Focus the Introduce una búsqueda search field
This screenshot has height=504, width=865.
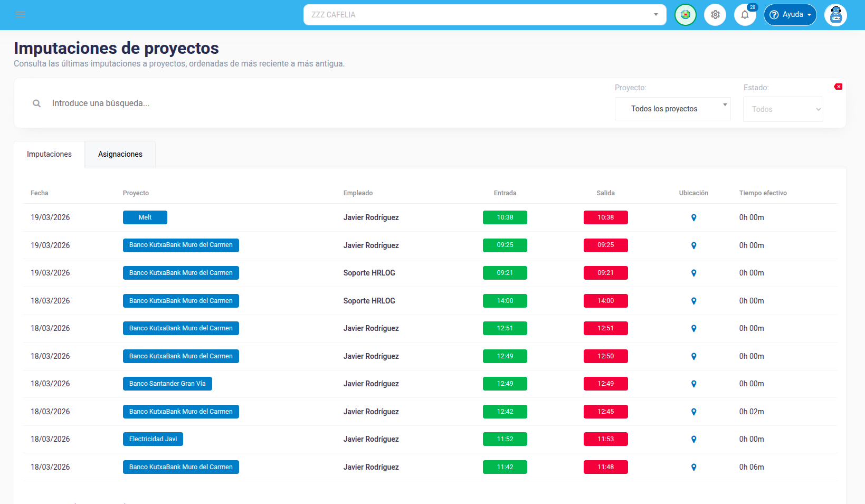(x=317, y=103)
